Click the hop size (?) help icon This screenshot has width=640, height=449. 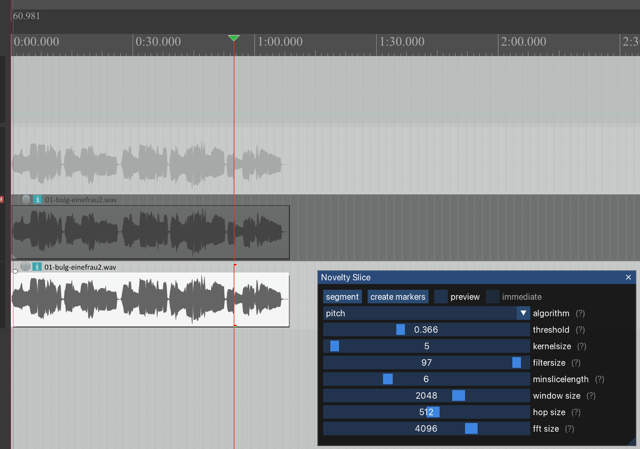(x=578, y=412)
